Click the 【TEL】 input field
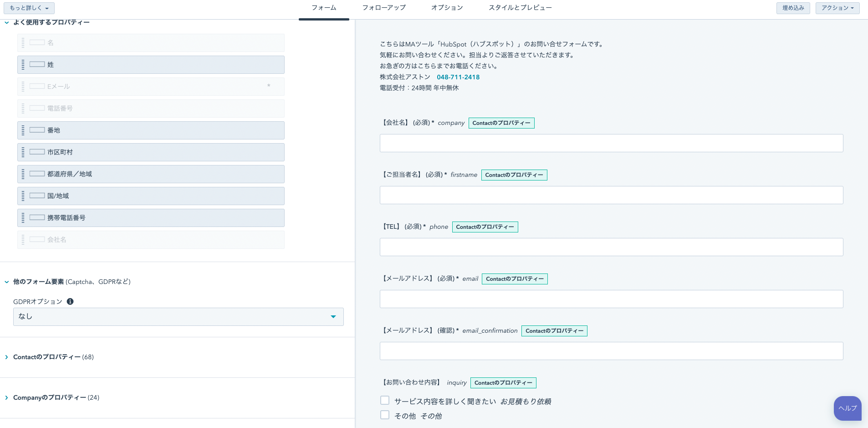This screenshot has height=428, width=868. click(x=612, y=247)
